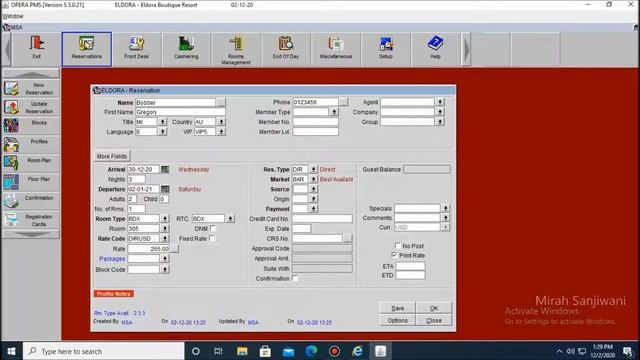The image size is (640, 360).
Task: Click the red Profile Notes button
Action: [x=114, y=294]
